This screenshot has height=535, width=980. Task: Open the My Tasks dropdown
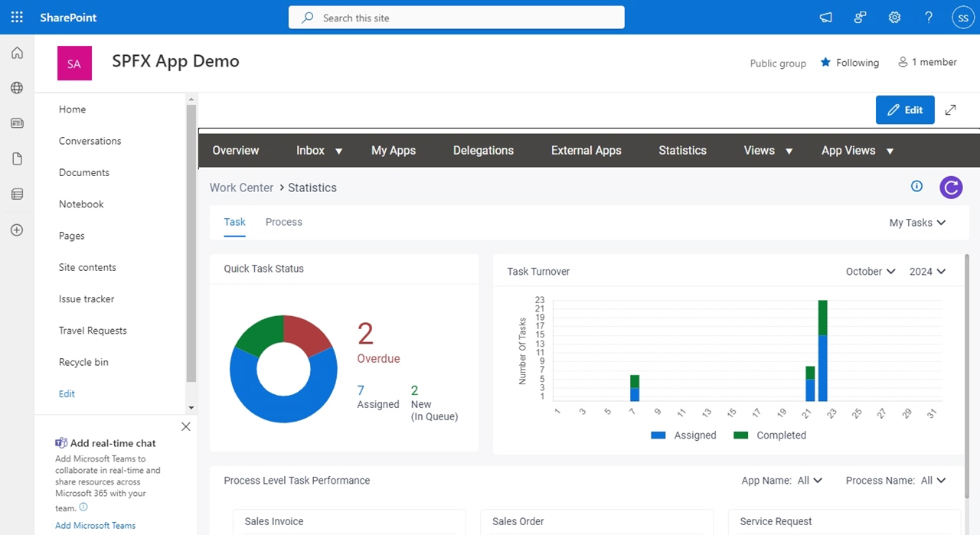point(917,223)
